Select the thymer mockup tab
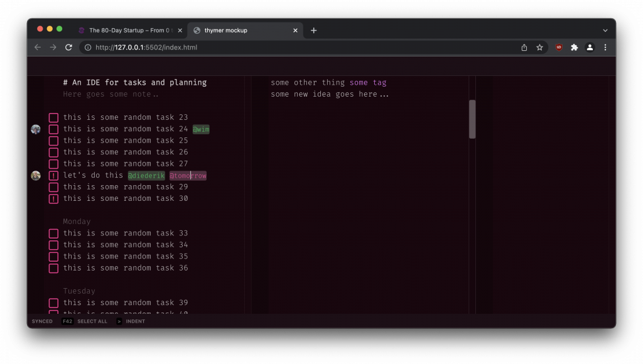643x364 pixels. coord(246,30)
